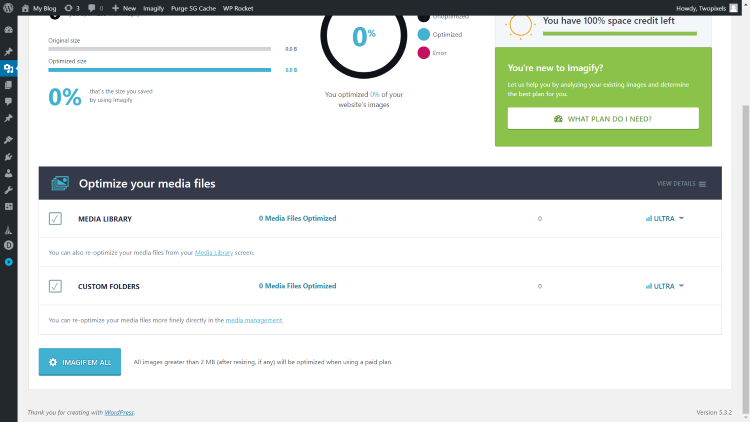
Task: Open ULTRA level dropdown for Custom Folders
Action: (x=665, y=286)
